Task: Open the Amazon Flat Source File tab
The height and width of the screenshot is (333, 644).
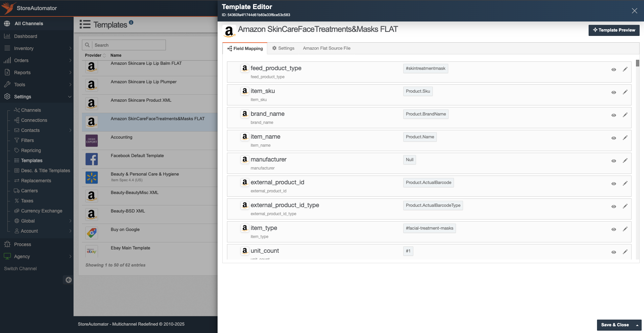Action: 326,48
